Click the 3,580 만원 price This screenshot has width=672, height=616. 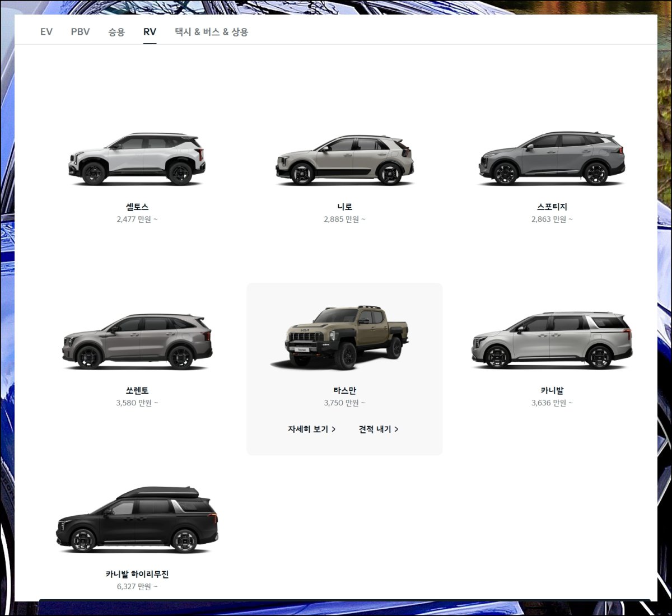tap(137, 403)
